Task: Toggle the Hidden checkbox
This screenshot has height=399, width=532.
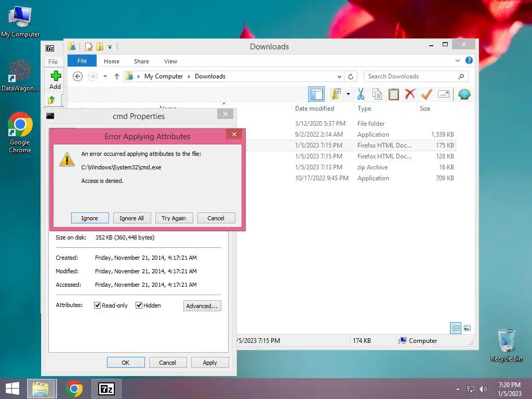Action: pyautogui.click(x=139, y=305)
